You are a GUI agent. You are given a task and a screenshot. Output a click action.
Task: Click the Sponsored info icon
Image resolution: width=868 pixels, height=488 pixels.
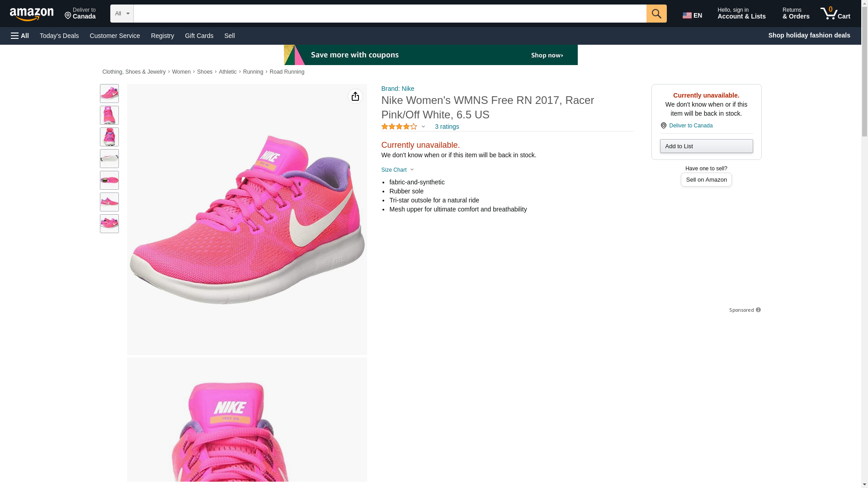[758, 310]
